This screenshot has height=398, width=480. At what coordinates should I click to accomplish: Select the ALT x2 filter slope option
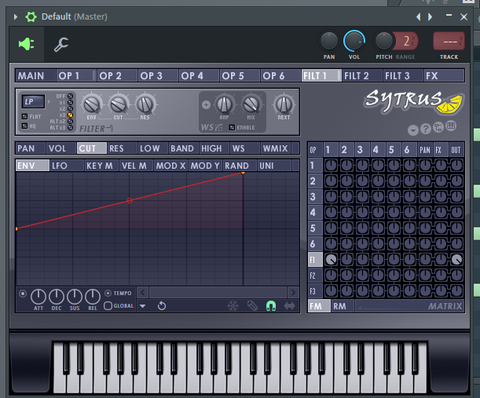70,121
